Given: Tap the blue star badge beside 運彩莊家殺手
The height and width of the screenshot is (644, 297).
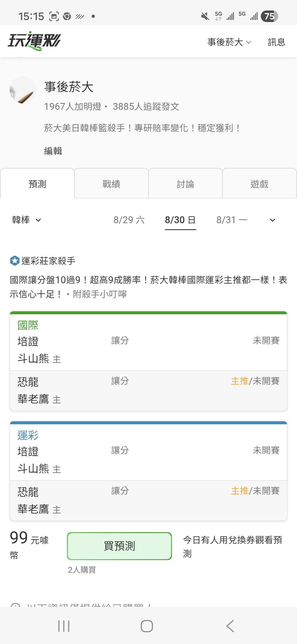Looking at the screenshot, I should click(15, 261).
